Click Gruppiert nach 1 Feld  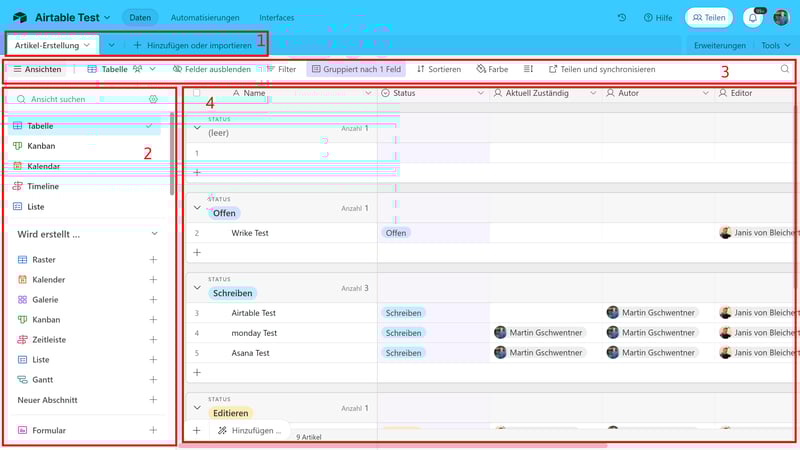(x=356, y=69)
